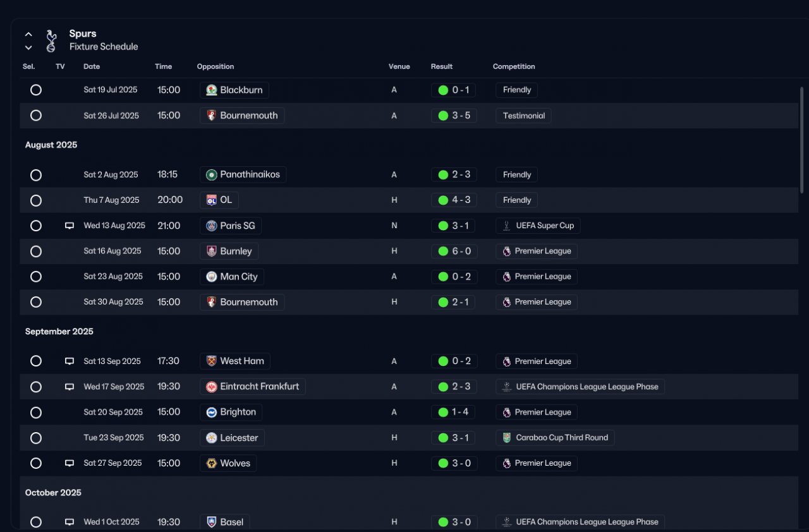Image resolution: width=809 pixels, height=532 pixels.
Task: Click the down chevron beside Fixture Schedule
Action: 28,47
